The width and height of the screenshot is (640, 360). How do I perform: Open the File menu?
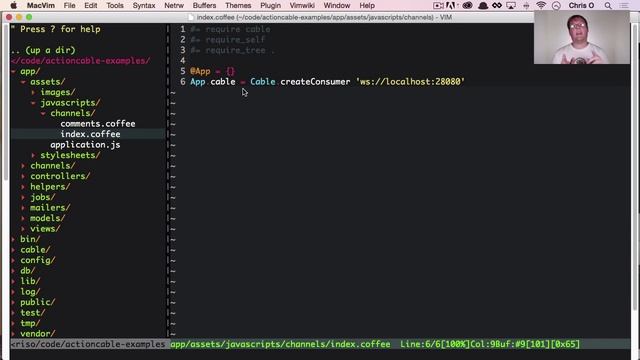[x=69, y=5]
